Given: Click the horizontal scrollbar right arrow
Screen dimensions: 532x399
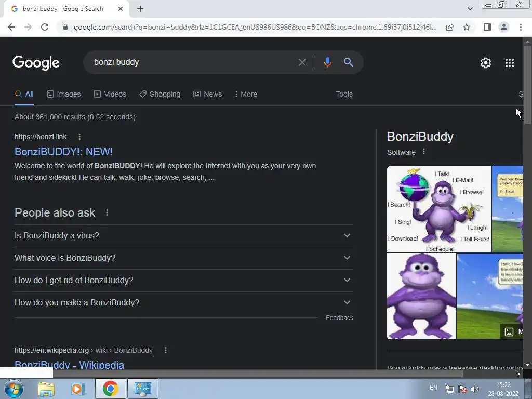Looking at the screenshot, I should (x=519, y=374).
